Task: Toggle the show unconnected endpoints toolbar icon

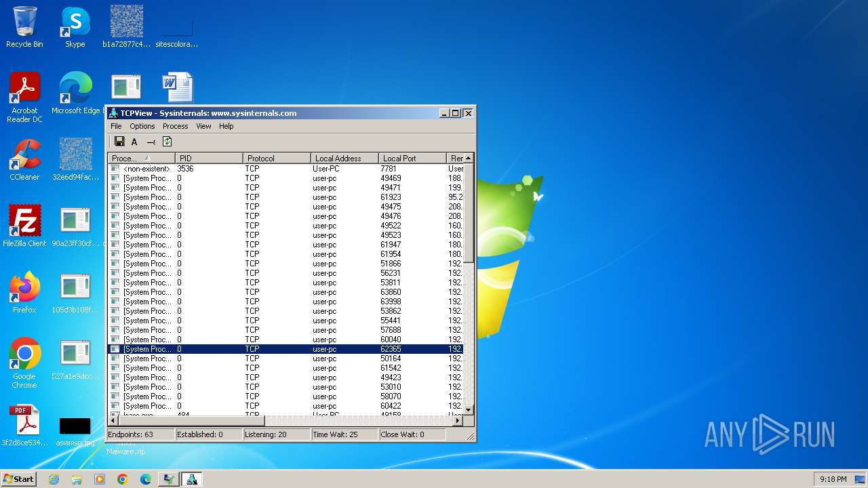Action: click(x=151, y=142)
